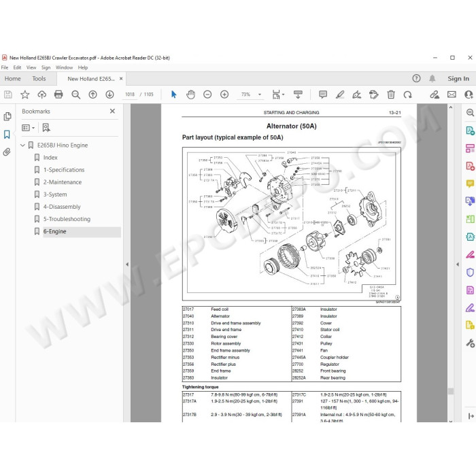Go to next page arrow
The width and height of the screenshot is (476, 476).
pos(109,95)
